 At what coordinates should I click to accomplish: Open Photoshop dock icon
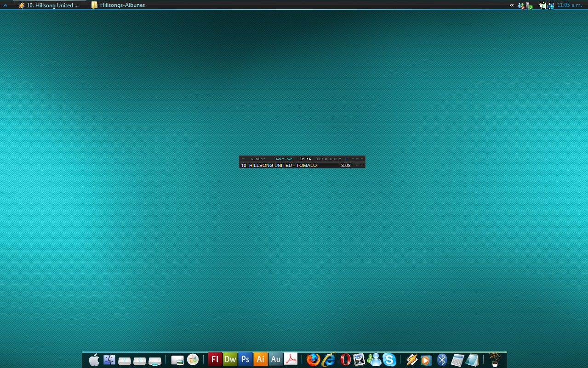point(245,359)
